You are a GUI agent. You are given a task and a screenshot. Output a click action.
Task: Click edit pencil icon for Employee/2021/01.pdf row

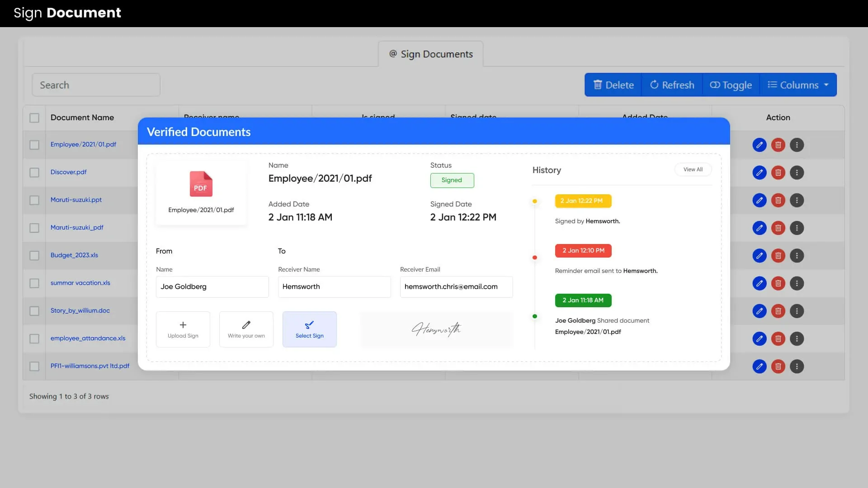click(759, 145)
